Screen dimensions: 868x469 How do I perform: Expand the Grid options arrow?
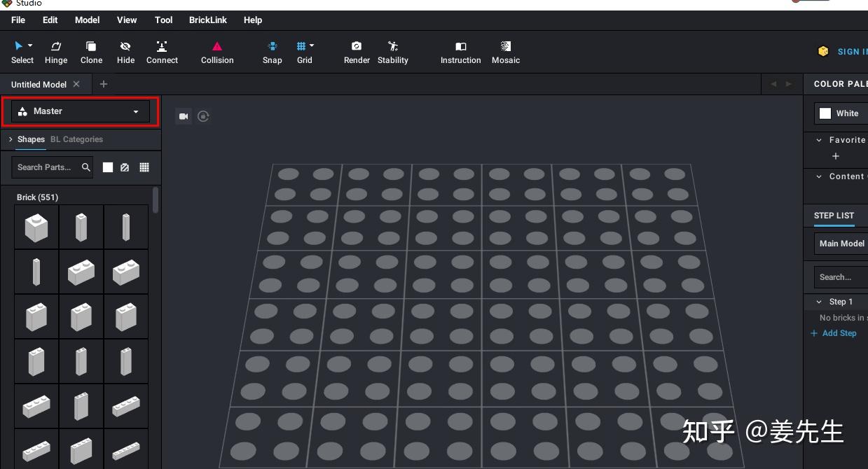313,45
